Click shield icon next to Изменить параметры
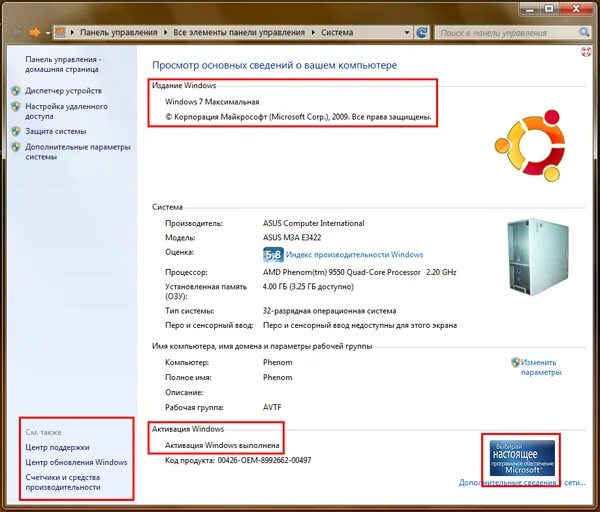The height and width of the screenshot is (512, 600). [515, 362]
